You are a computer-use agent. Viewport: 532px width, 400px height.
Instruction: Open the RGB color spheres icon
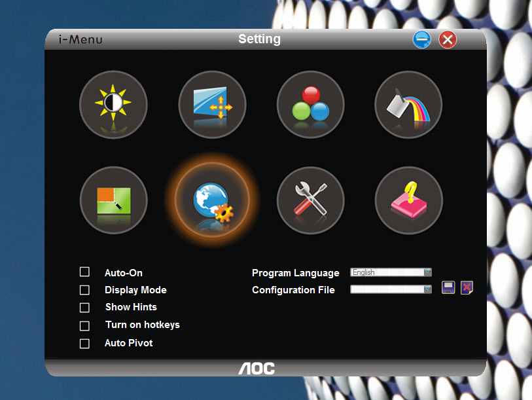pos(310,105)
